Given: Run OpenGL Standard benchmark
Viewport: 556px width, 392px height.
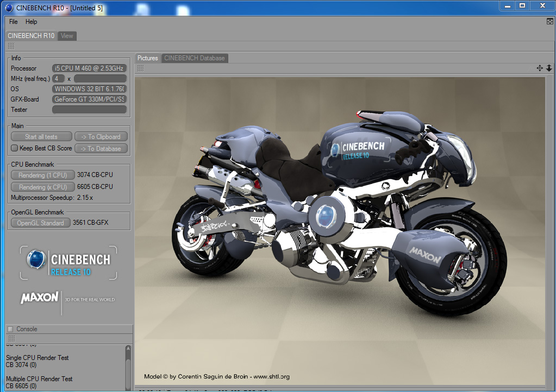Looking at the screenshot, I should tap(40, 223).
